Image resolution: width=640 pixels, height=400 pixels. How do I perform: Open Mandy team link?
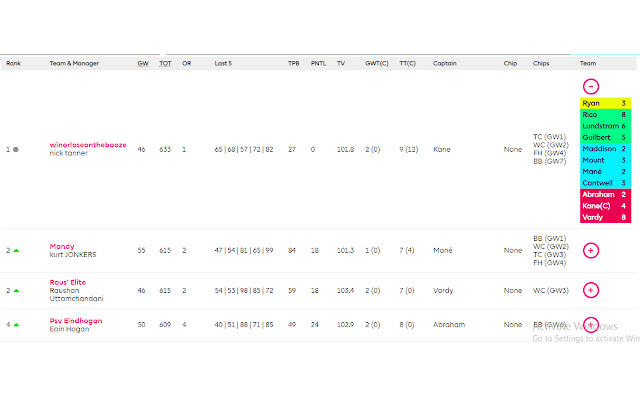click(63, 245)
